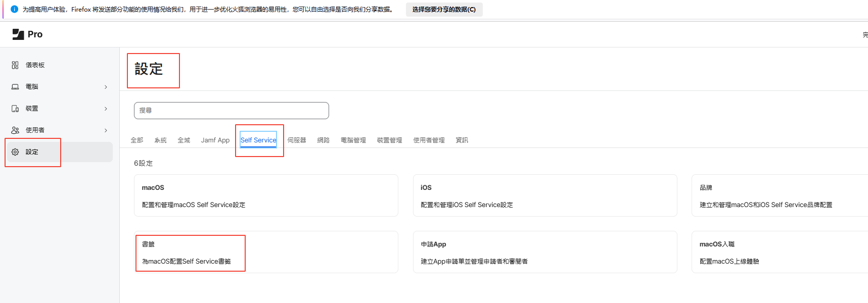
Task: Switch to the Jamf App tab
Action: coord(215,140)
